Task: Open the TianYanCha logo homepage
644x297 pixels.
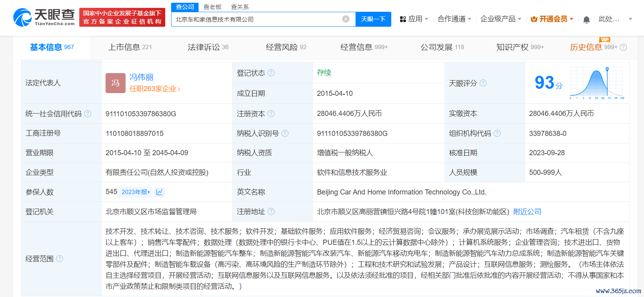Action: tap(44, 17)
